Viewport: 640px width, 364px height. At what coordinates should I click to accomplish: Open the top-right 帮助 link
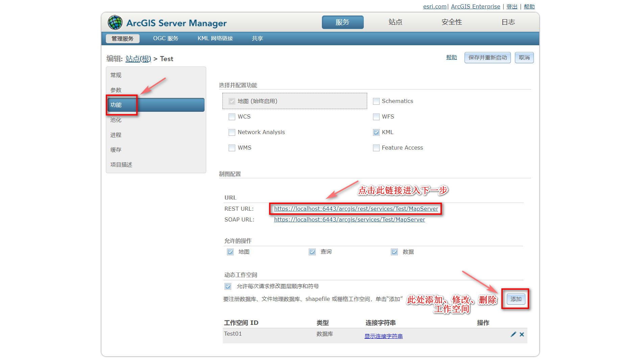(529, 6)
